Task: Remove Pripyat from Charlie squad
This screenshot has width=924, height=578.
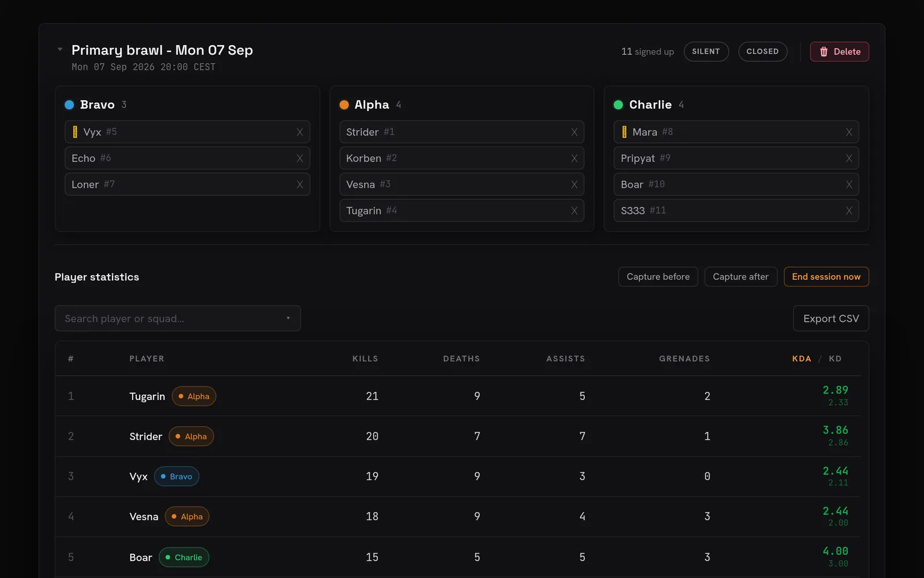Action: (849, 158)
